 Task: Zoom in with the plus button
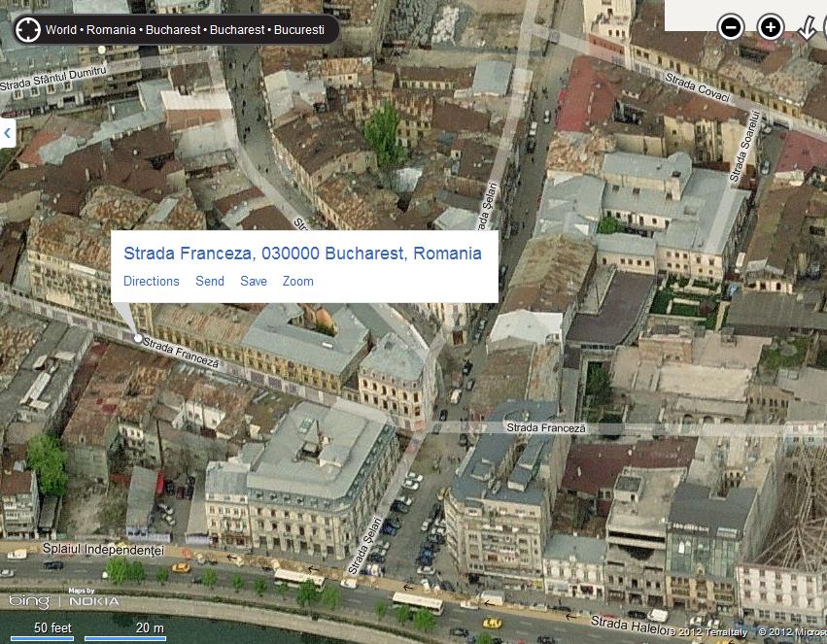pyautogui.click(x=771, y=27)
